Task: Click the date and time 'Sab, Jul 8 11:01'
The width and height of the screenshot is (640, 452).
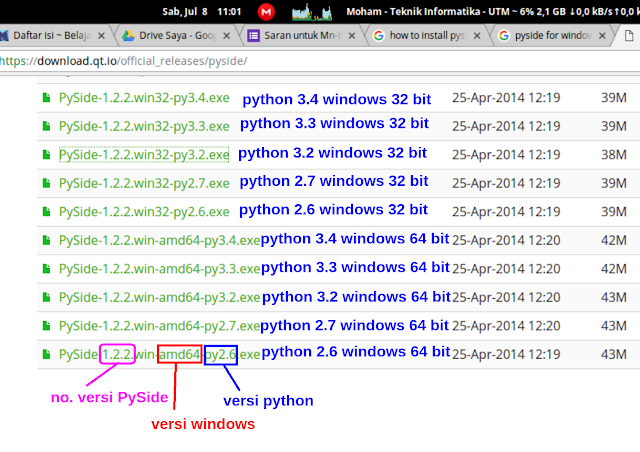Action: 202,11
